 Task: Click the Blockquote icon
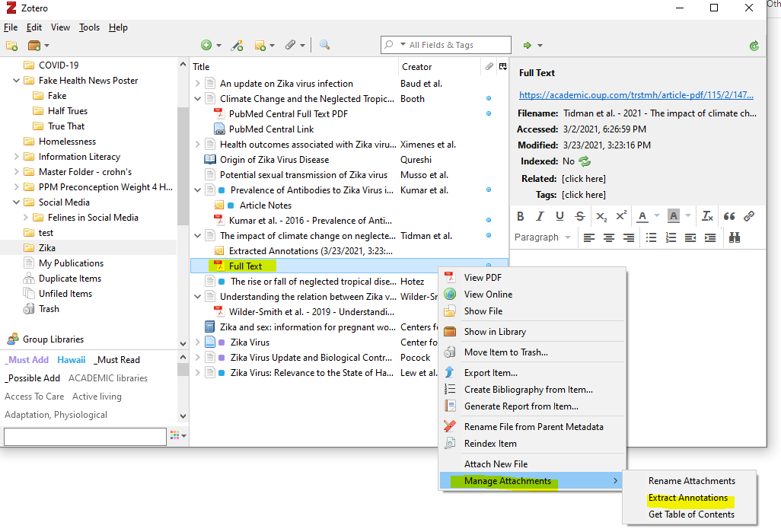point(729,216)
